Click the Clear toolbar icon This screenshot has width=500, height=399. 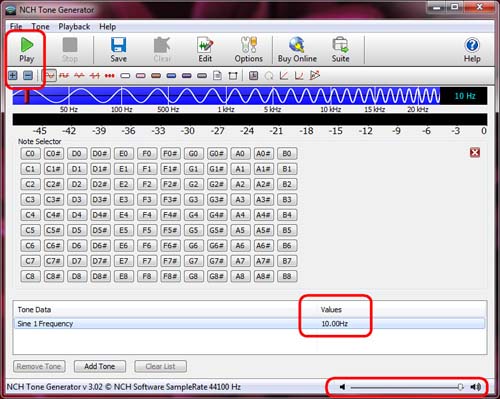[x=162, y=50]
